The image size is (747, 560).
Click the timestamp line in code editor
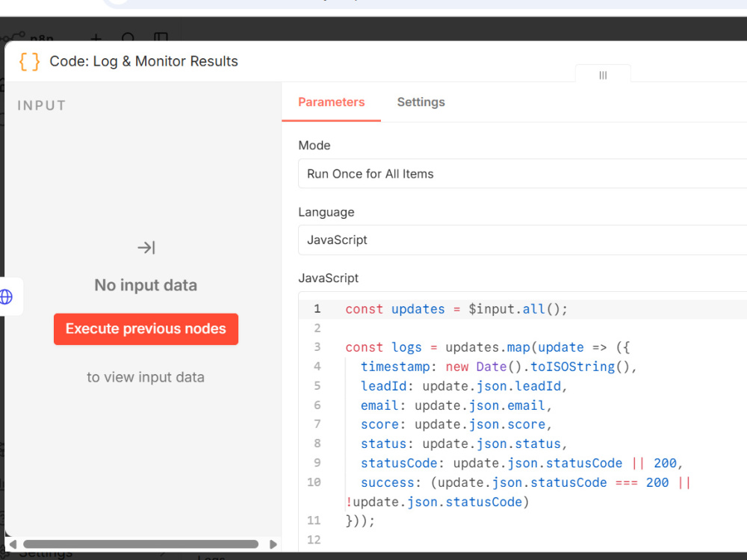click(x=498, y=367)
